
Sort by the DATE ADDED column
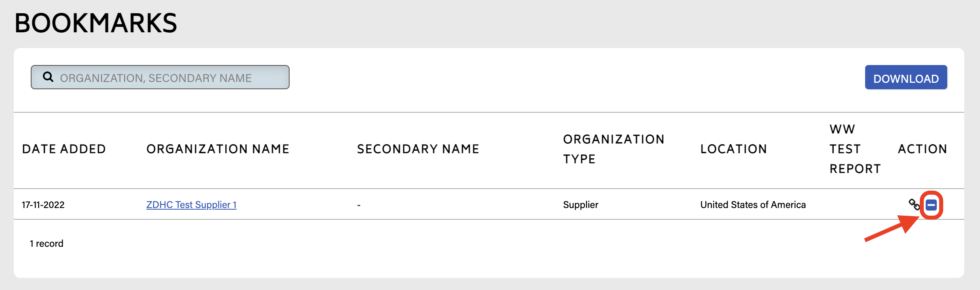[64, 149]
